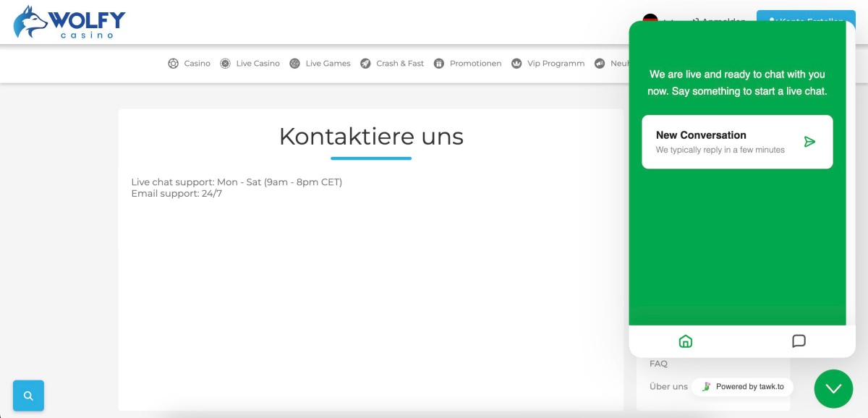Open the Vip Programm menu item
The height and width of the screenshot is (418, 868).
tap(556, 64)
